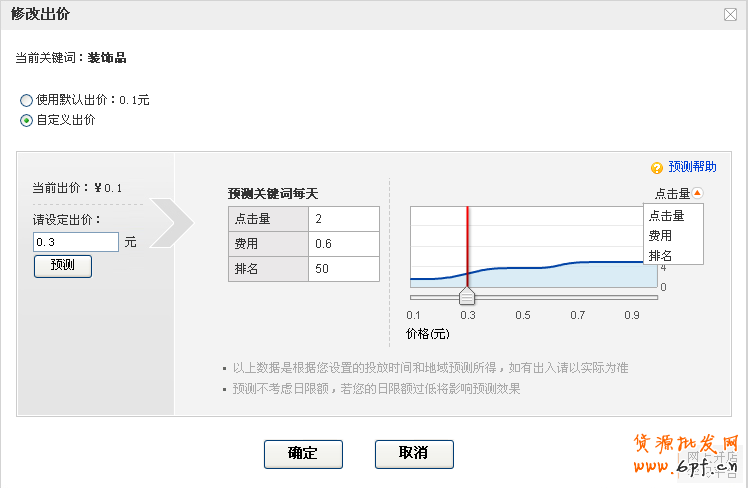Select the 使用默认出价 radio button
The image size is (748, 488).
click(26, 101)
